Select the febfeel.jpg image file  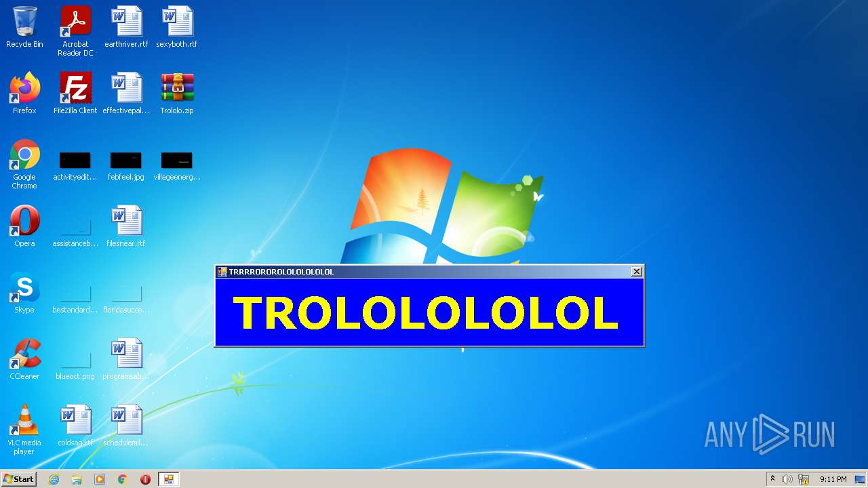tap(126, 166)
